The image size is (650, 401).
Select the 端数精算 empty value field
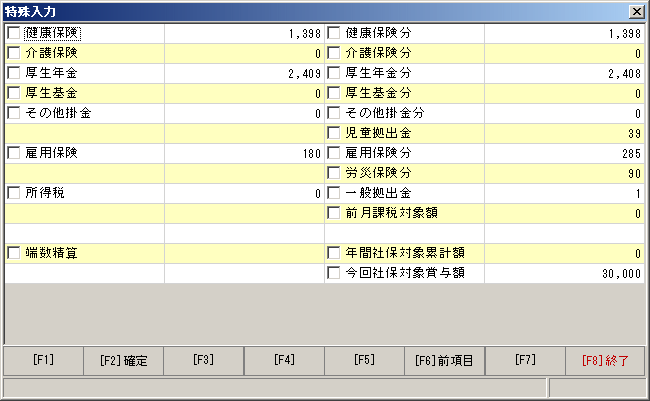[245, 253]
